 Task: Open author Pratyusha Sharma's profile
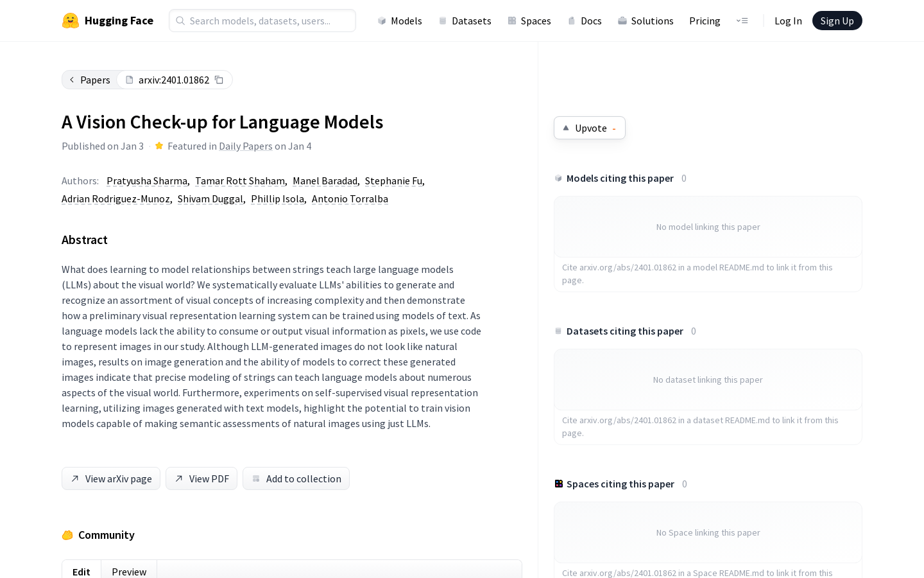147,180
